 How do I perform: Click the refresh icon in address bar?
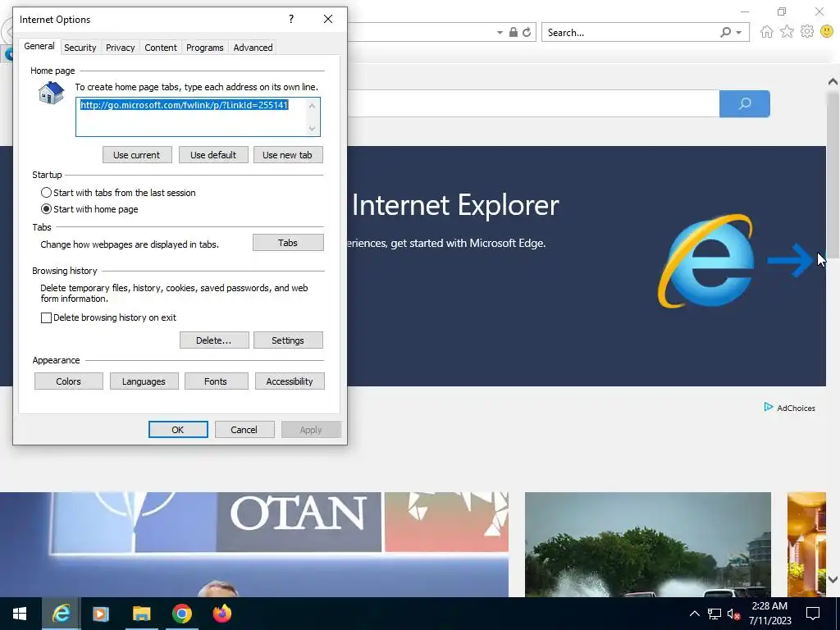(x=527, y=32)
